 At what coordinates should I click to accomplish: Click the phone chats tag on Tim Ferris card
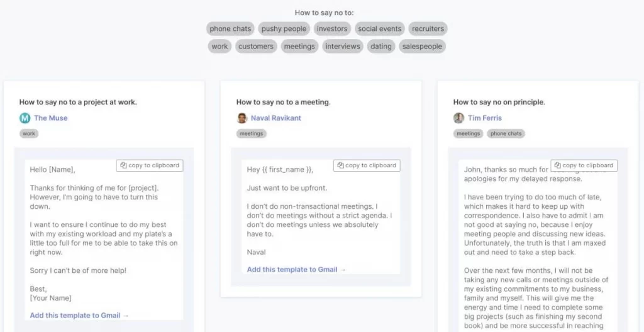point(506,133)
